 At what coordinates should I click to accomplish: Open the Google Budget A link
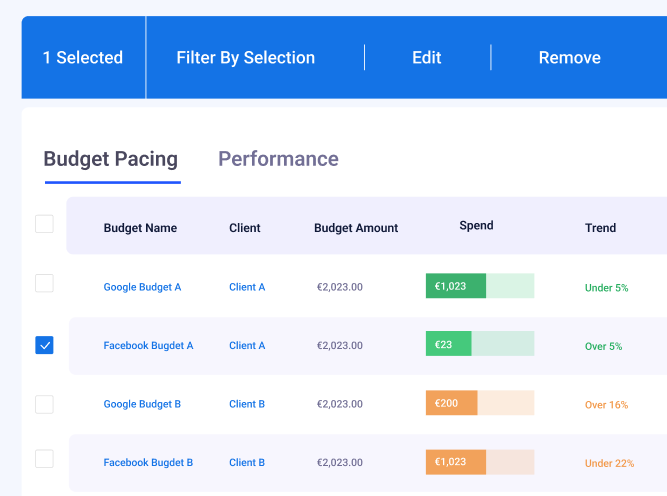tap(142, 287)
